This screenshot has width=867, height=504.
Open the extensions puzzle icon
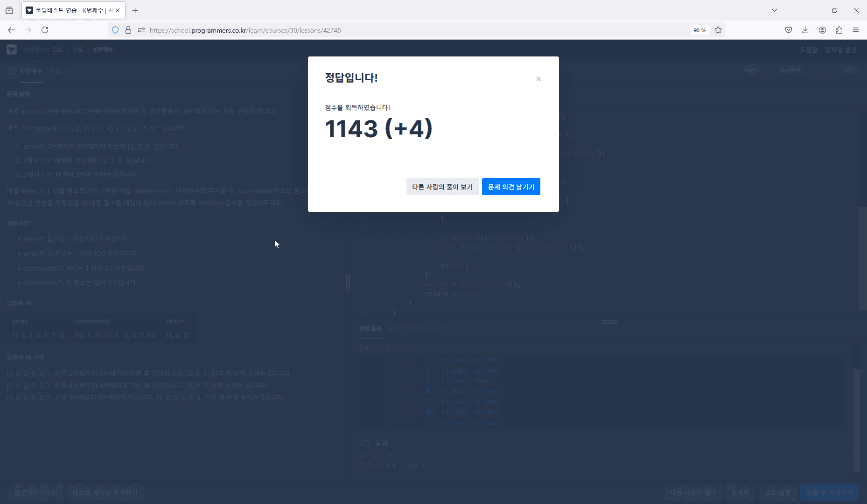[839, 30]
